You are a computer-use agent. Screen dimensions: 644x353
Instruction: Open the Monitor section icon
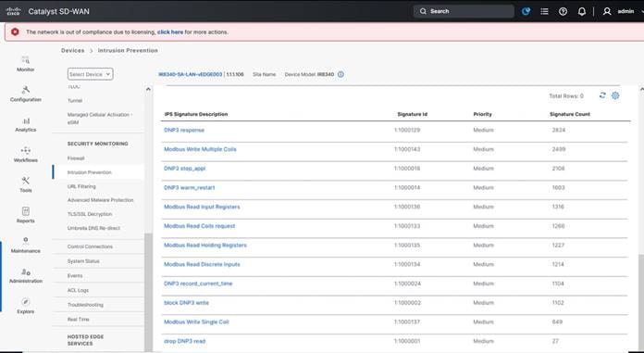[26, 60]
